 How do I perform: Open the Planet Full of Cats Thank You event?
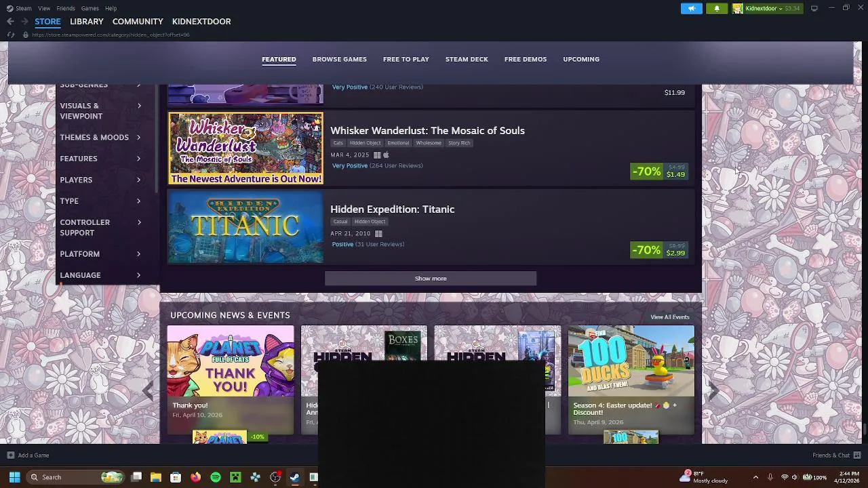click(231, 380)
